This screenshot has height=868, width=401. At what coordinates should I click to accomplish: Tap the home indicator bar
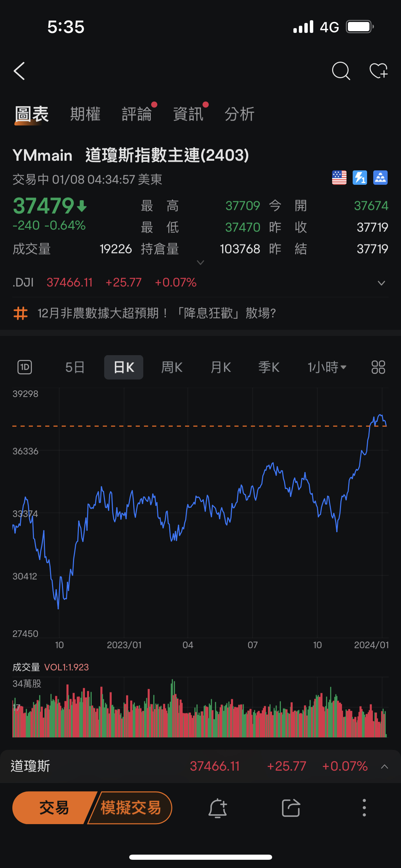(200, 857)
